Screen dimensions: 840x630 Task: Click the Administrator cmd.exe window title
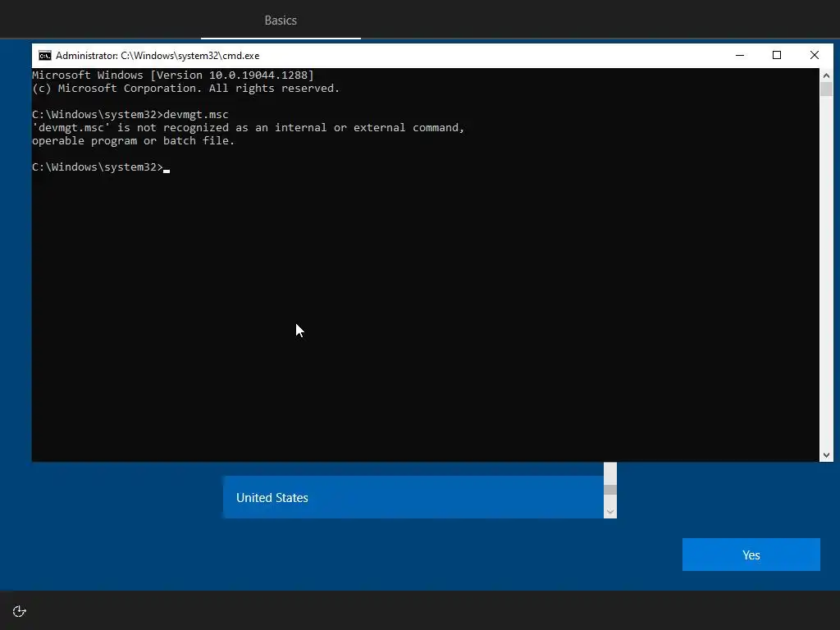[x=157, y=56]
